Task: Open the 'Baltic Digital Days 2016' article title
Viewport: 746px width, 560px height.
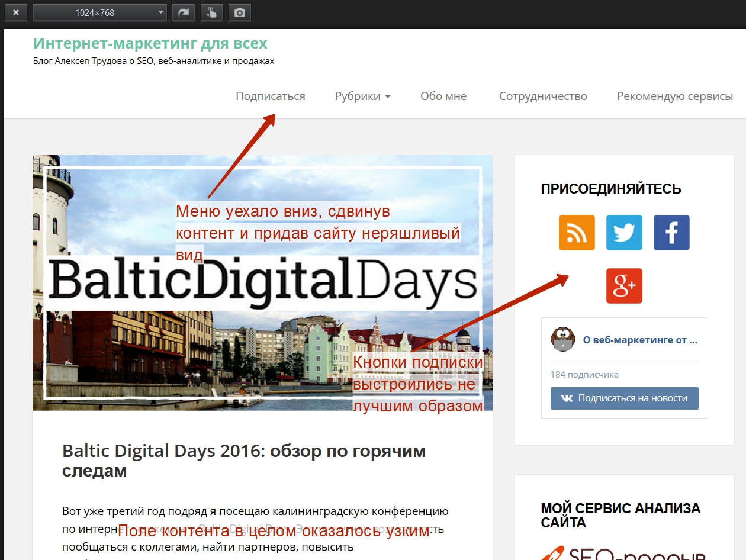Action: coord(243,461)
